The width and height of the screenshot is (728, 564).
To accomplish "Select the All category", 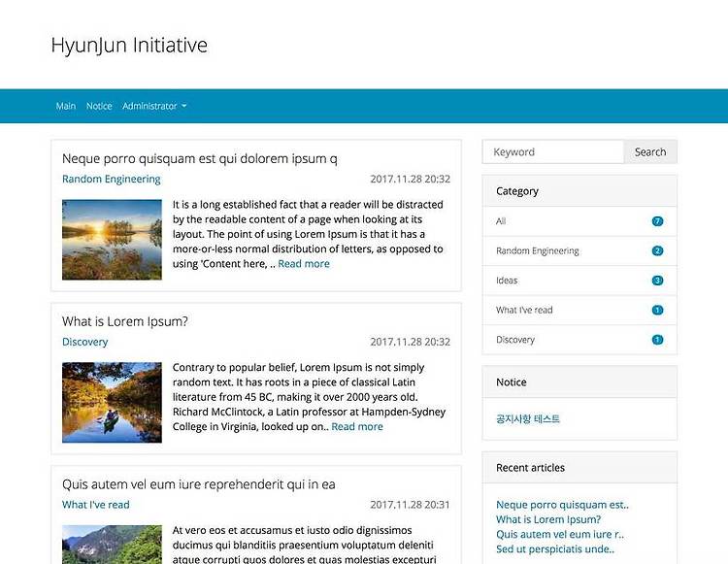I will (x=579, y=221).
